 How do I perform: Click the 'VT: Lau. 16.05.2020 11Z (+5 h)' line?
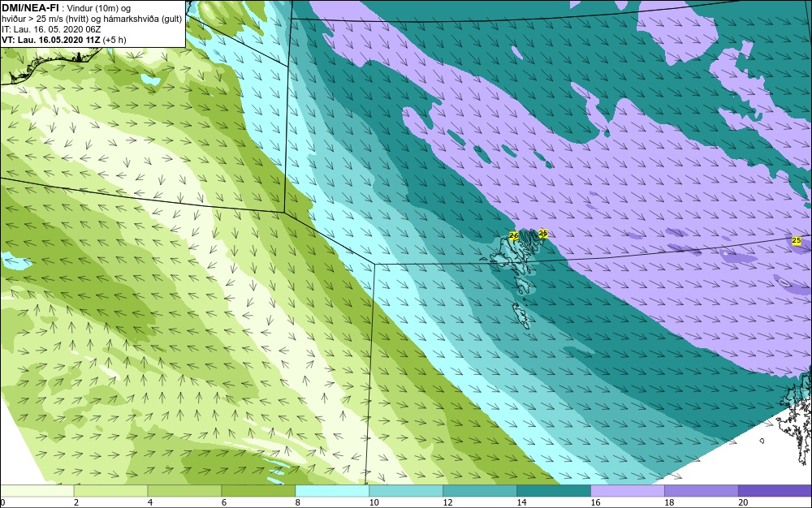[x=63, y=40]
